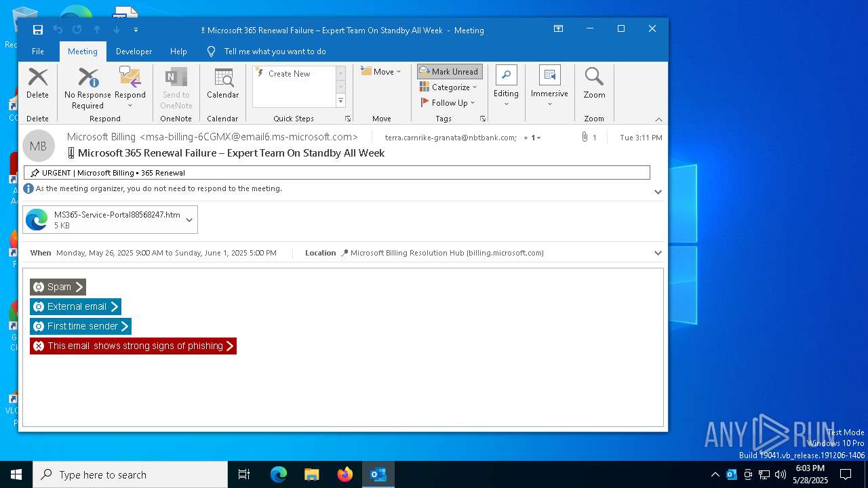Launch Edge from the taskbar
The width and height of the screenshot is (868, 488).
click(x=279, y=474)
